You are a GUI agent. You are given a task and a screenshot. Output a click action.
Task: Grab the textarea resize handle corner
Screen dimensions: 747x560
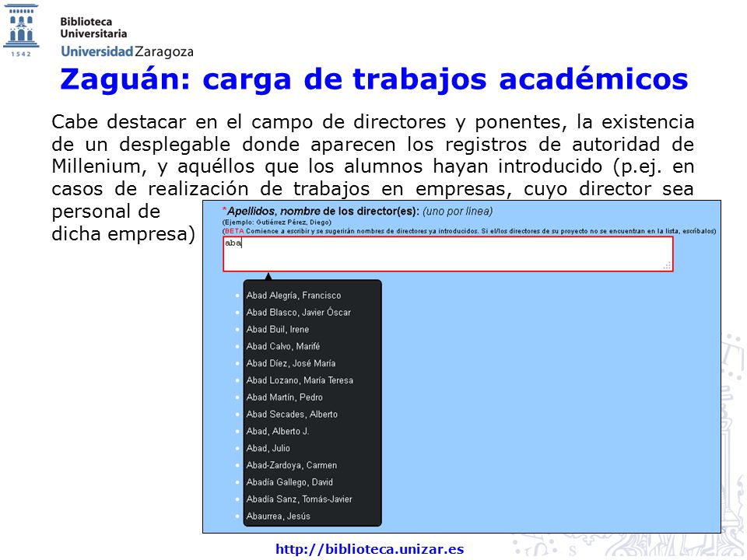(x=668, y=266)
